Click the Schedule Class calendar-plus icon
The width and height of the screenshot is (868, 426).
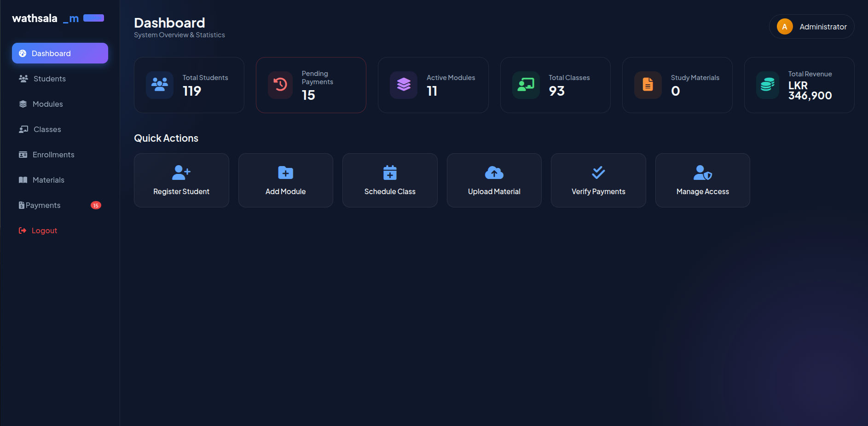(390, 173)
